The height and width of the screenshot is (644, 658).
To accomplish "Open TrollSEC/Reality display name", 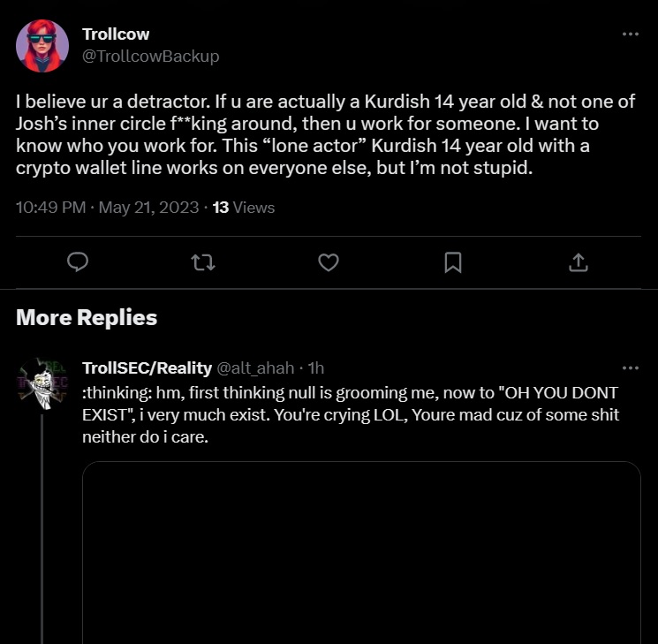I will point(147,367).
